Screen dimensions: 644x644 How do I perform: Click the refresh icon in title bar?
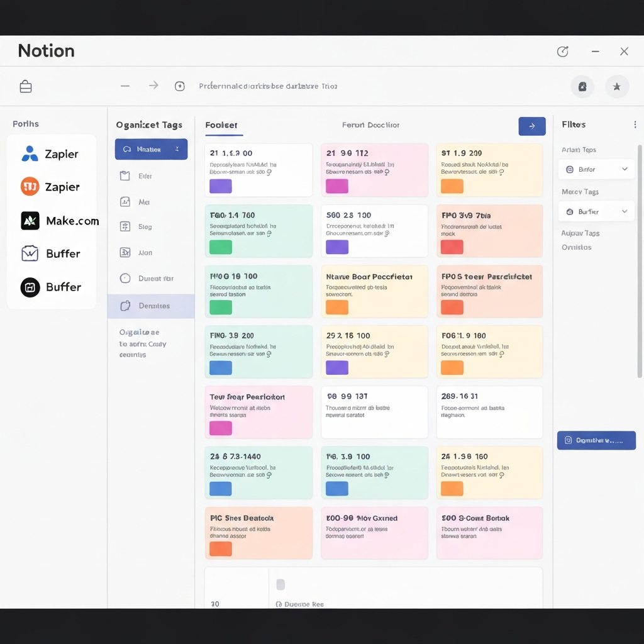pyautogui.click(x=563, y=52)
